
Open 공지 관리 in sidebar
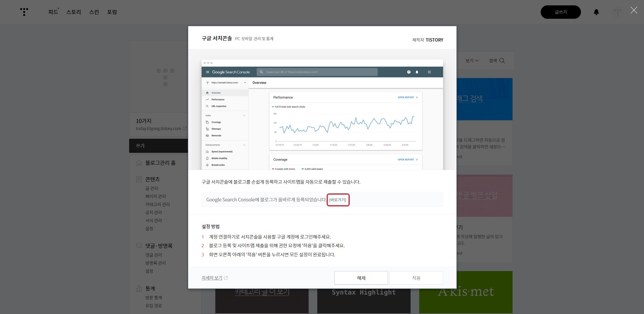coord(153,212)
